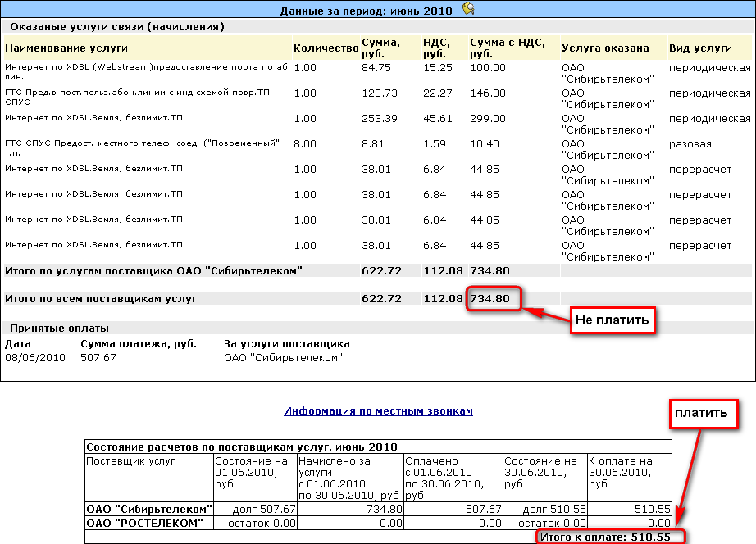Select the section title "Оказаные услуги связи (начисления)"
Viewport: 756px width, 544px height.
(117, 26)
